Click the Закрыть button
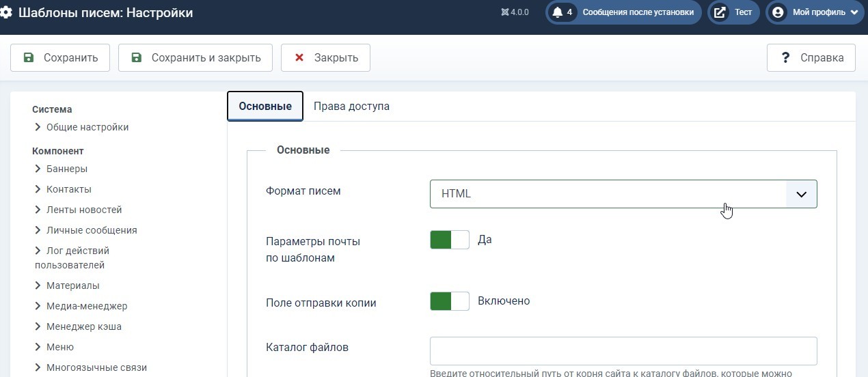 click(x=325, y=58)
